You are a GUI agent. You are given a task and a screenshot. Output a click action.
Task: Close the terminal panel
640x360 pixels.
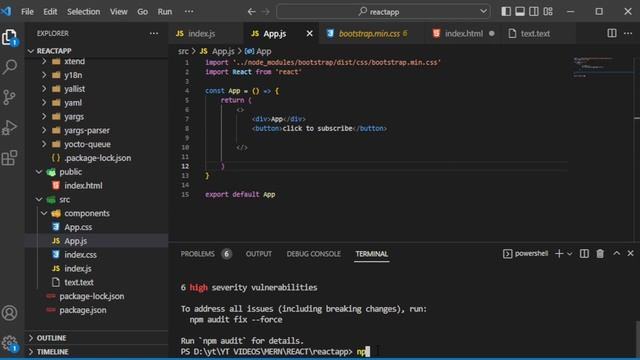(x=630, y=254)
